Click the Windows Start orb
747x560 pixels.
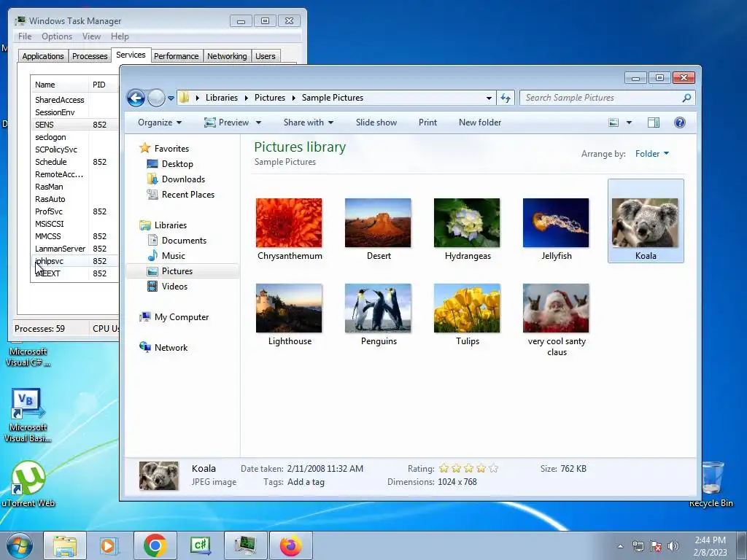pos(20,545)
